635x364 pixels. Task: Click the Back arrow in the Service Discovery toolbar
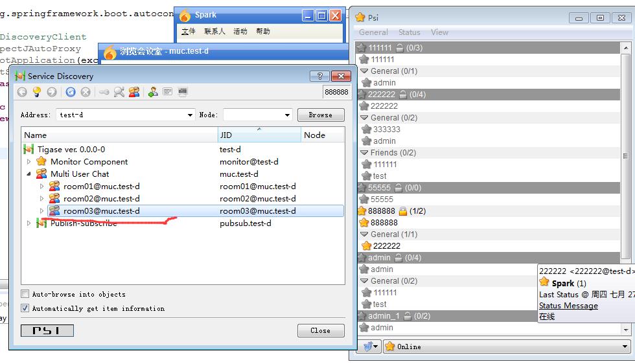click(x=22, y=92)
